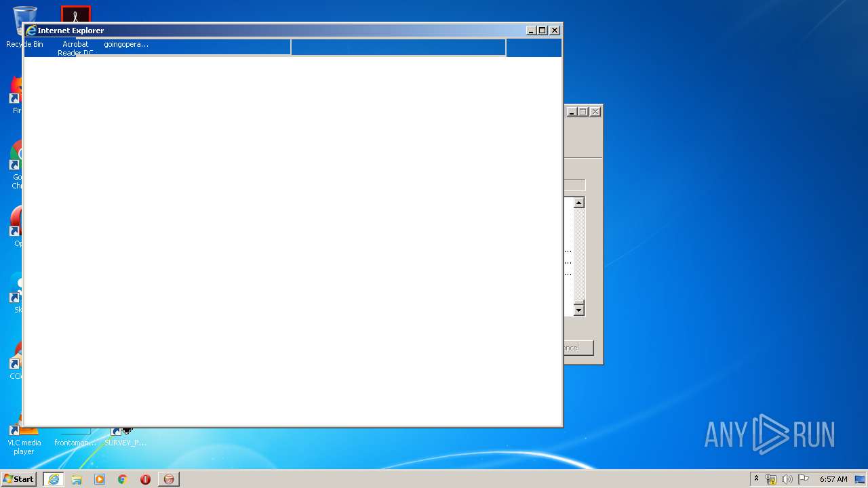The width and height of the screenshot is (868, 488).
Task: Show hidden system tray icons
Action: (756, 479)
